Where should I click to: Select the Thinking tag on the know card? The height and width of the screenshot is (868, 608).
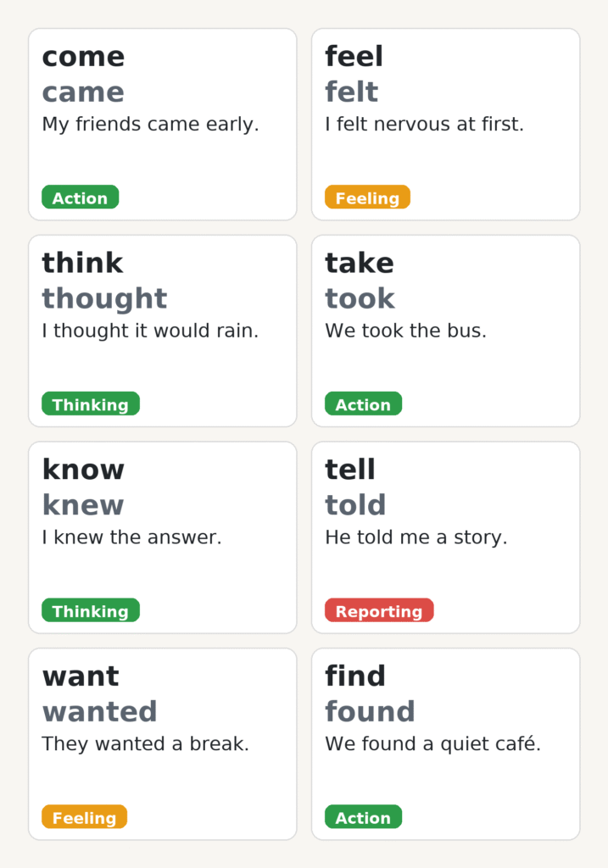tap(91, 611)
